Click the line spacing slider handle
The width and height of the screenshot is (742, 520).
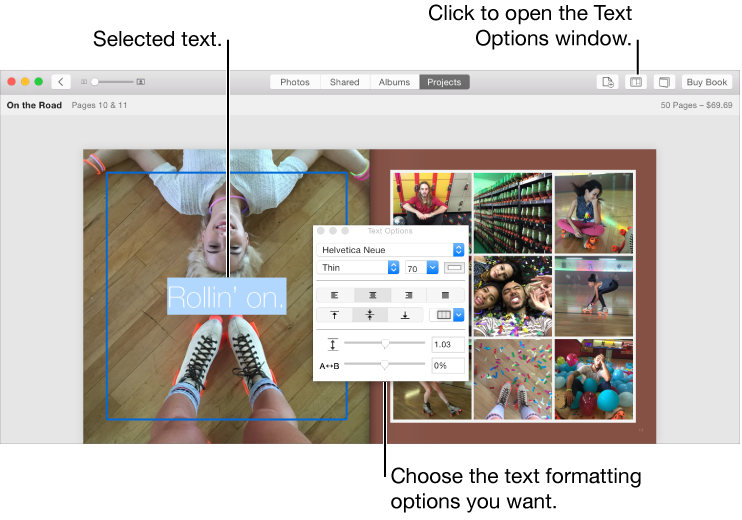coord(385,343)
